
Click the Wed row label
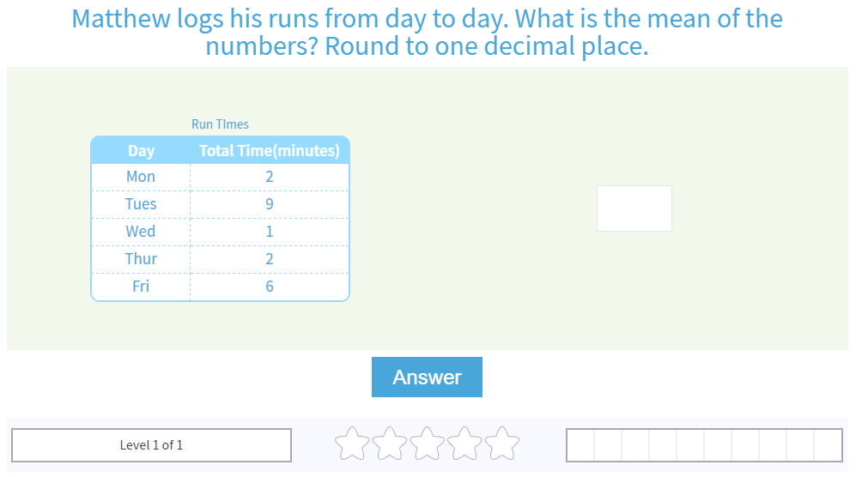[x=141, y=232]
